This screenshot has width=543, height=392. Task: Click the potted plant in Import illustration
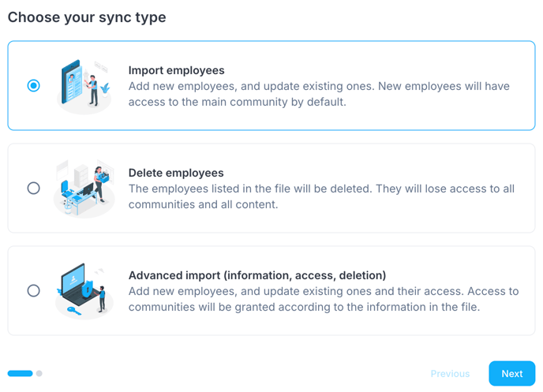(x=106, y=90)
